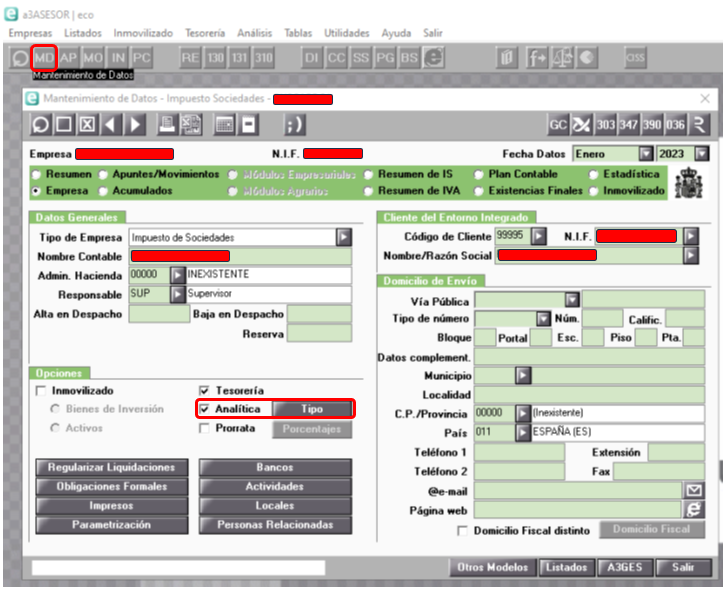Image resolution: width=725 pixels, height=589 pixels.
Task: Open the RE toolbar icon
Action: [x=190, y=58]
